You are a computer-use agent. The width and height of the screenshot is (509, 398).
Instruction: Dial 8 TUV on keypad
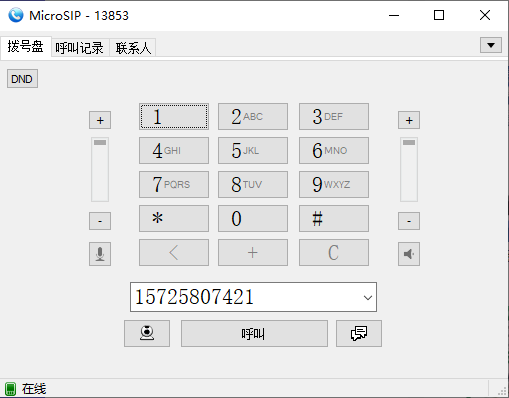253,185
